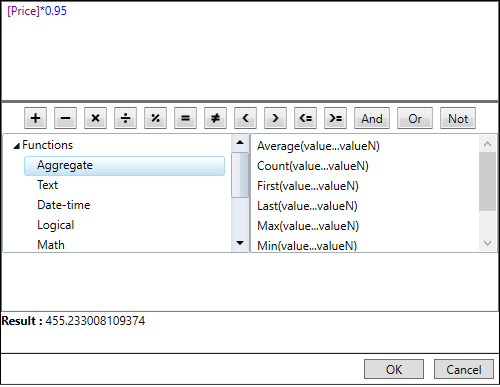Insert the not-equal operator
The height and width of the screenshot is (387, 500).
[215, 118]
